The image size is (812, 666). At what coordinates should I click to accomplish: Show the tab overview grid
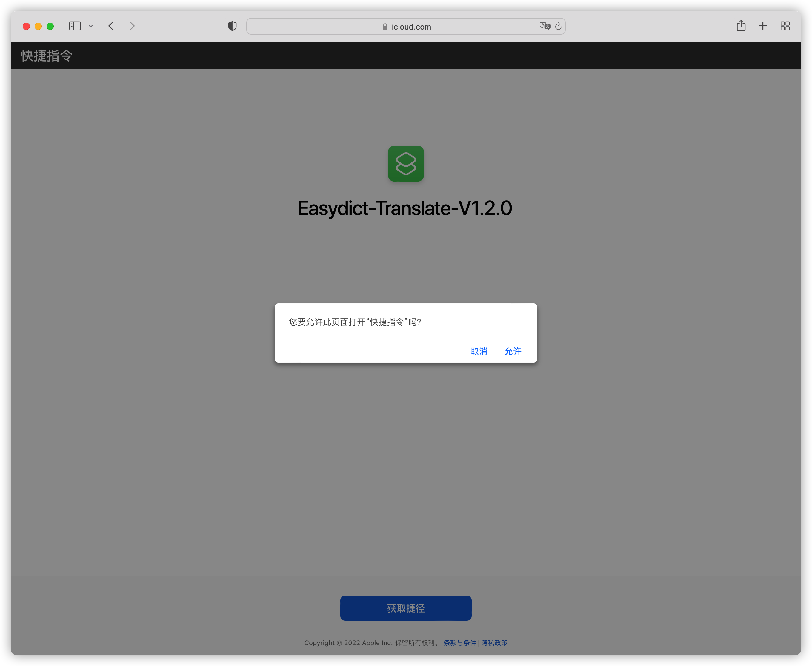(x=785, y=26)
